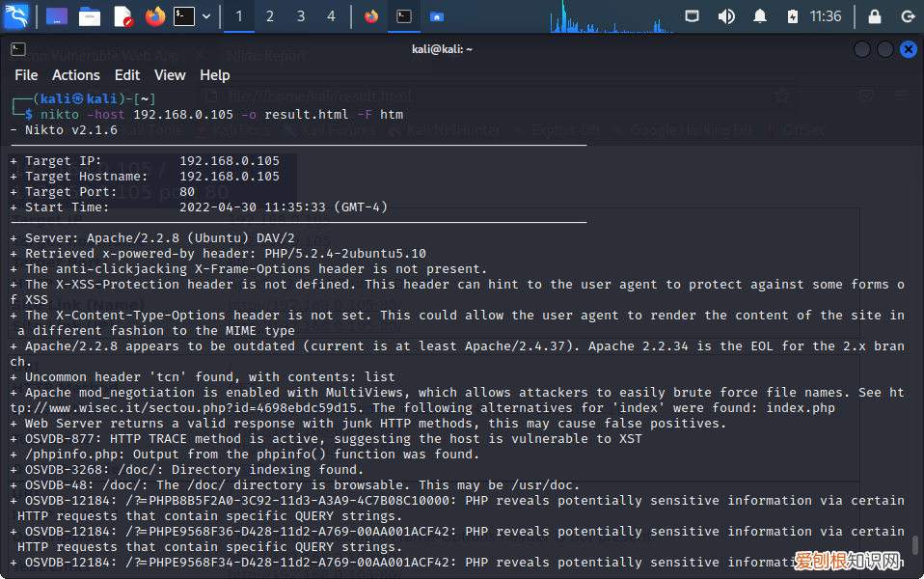Open the File menu in terminal
This screenshot has width=924, height=579.
point(26,75)
